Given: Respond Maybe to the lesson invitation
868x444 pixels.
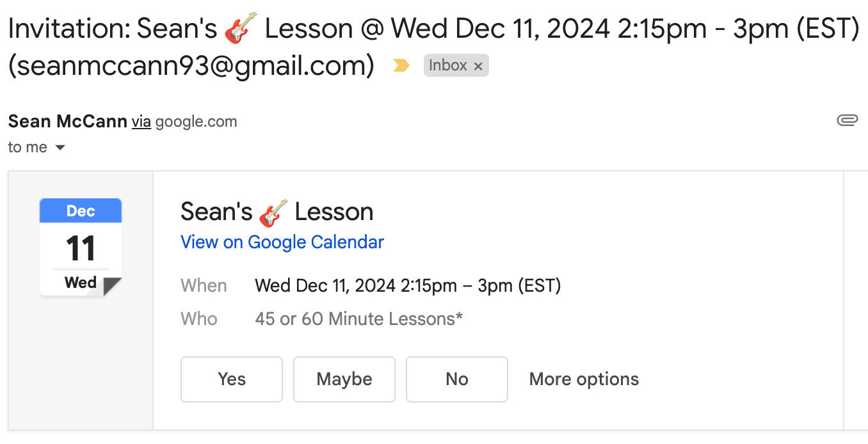Looking at the screenshot, I should [x=344, y=379].
